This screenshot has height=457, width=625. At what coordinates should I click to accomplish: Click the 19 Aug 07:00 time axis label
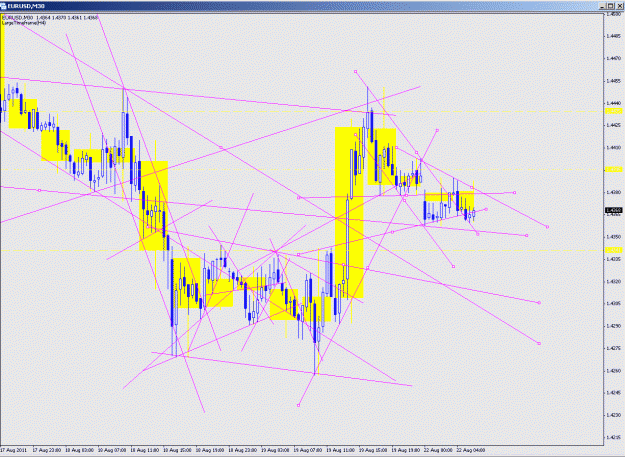(x=308, y=450)
